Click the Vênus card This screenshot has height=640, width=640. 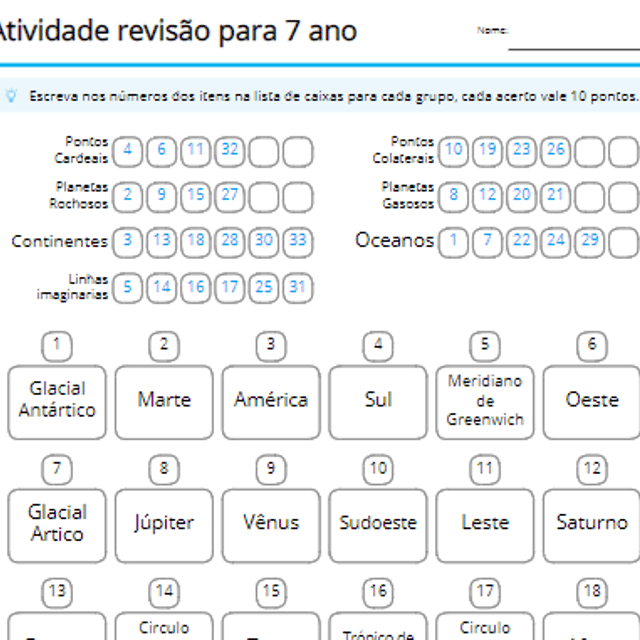[x=271, y=526]
